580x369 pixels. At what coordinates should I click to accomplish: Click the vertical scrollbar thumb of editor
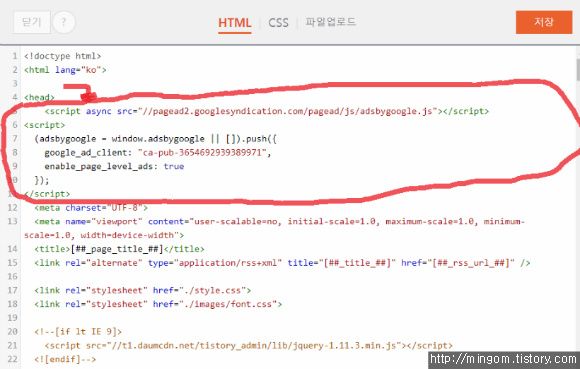point(578,69)
